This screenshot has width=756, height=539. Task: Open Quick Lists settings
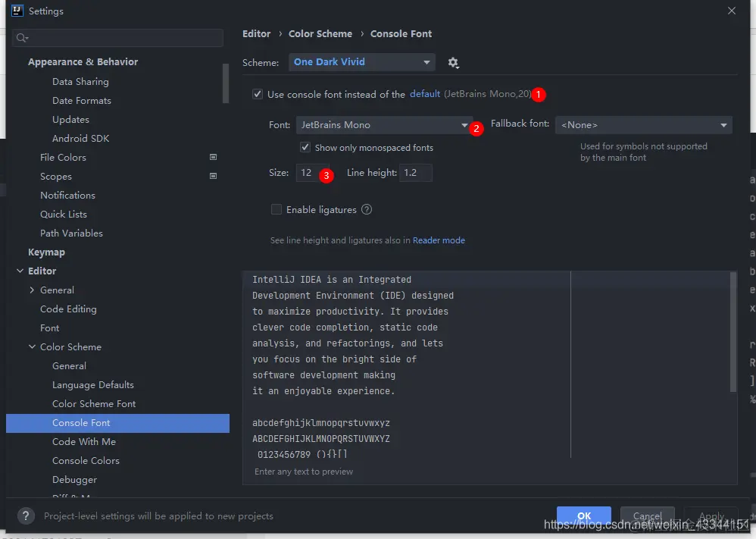pos(64,215)
